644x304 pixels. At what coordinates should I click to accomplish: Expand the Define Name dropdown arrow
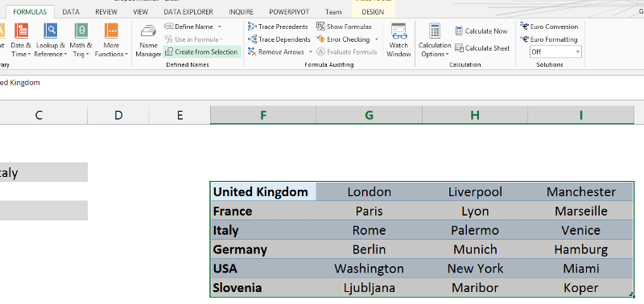click(219, 27)
